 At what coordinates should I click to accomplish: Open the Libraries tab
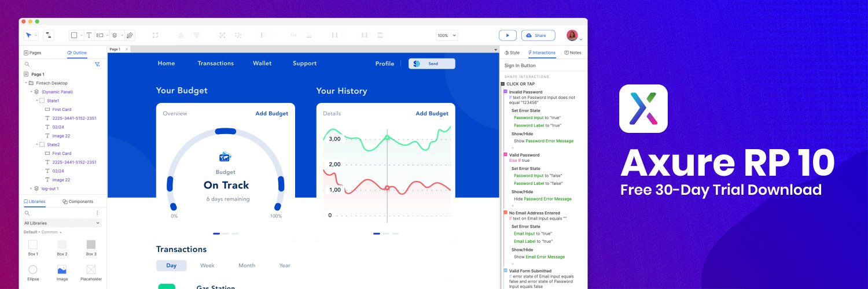(35, 201)
